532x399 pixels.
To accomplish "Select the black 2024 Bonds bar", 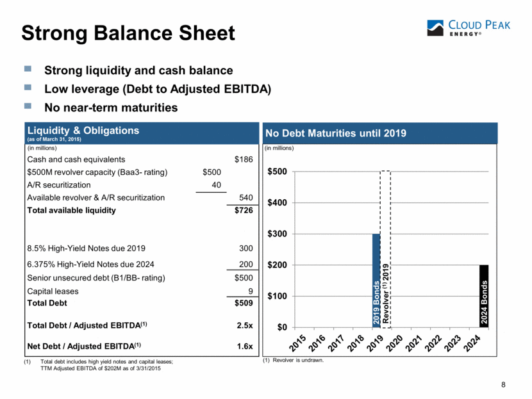I will pyautogui.click(x=484, y=296).
